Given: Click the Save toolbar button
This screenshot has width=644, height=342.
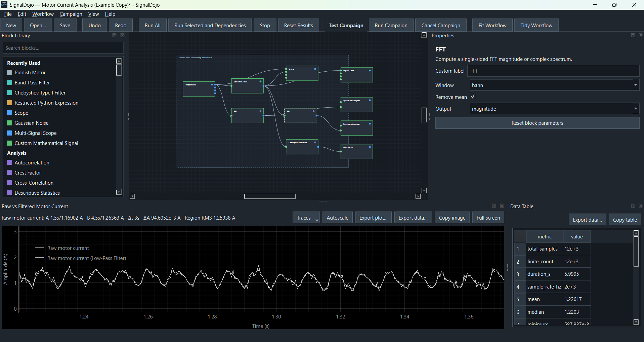Looking at the screenshot, I should coord(65,26).
